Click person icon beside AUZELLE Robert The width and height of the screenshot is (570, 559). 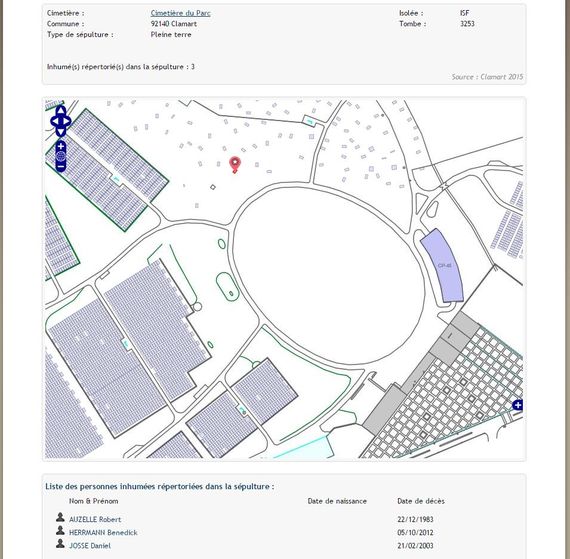click(60, 517)
